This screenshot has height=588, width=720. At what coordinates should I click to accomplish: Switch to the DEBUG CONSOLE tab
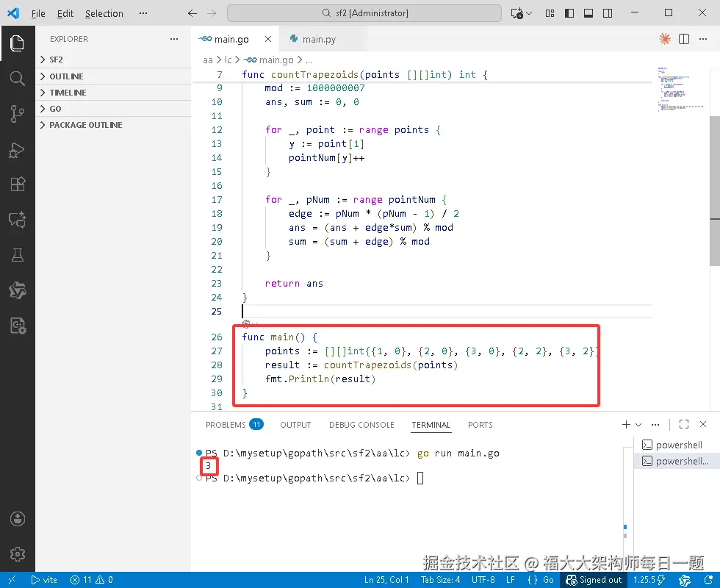tap(361, 425)
